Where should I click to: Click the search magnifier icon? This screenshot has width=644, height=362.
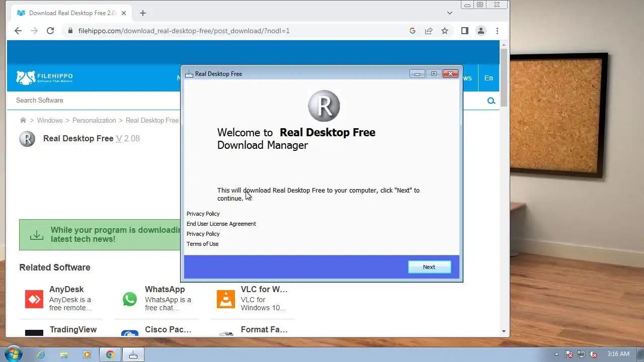[491, 101]
